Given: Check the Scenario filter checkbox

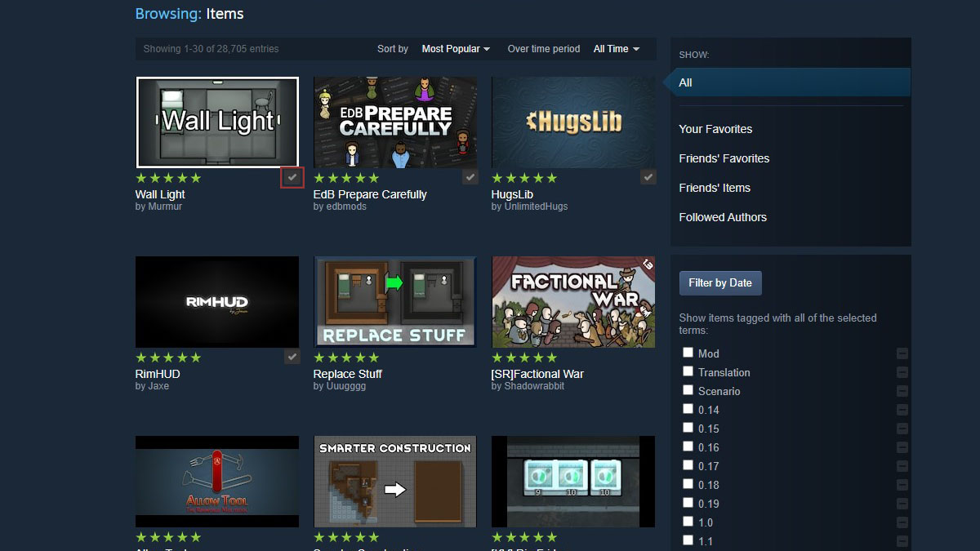Looking at the screenshot, I should pos(688,390).
